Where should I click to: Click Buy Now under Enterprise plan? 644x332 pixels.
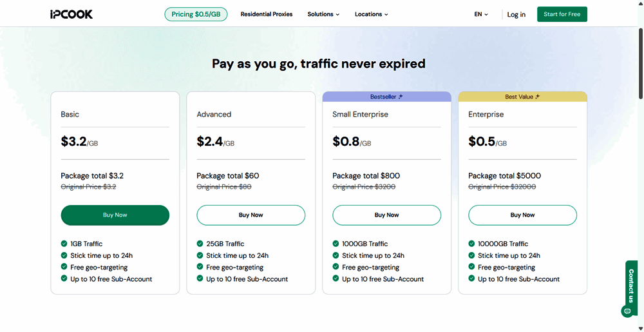(x=522, y=215)
